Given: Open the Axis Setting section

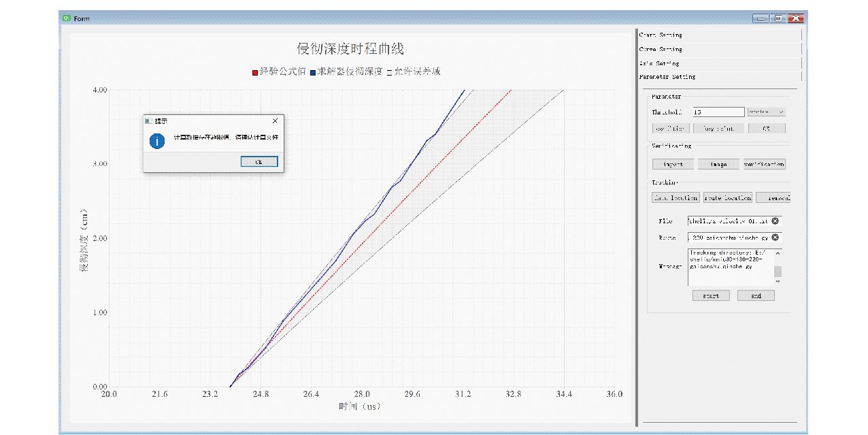Looking at the screenshot, I should pos(719,63).
